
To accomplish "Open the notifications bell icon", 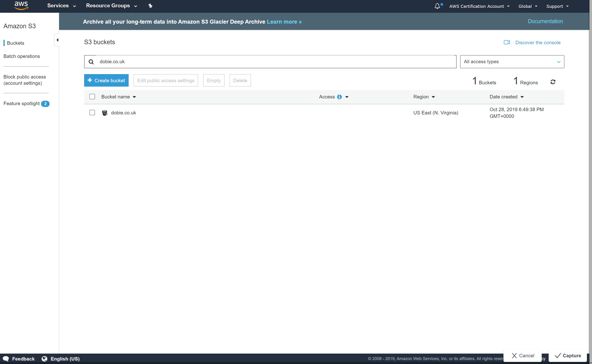I will coord(437,6).
